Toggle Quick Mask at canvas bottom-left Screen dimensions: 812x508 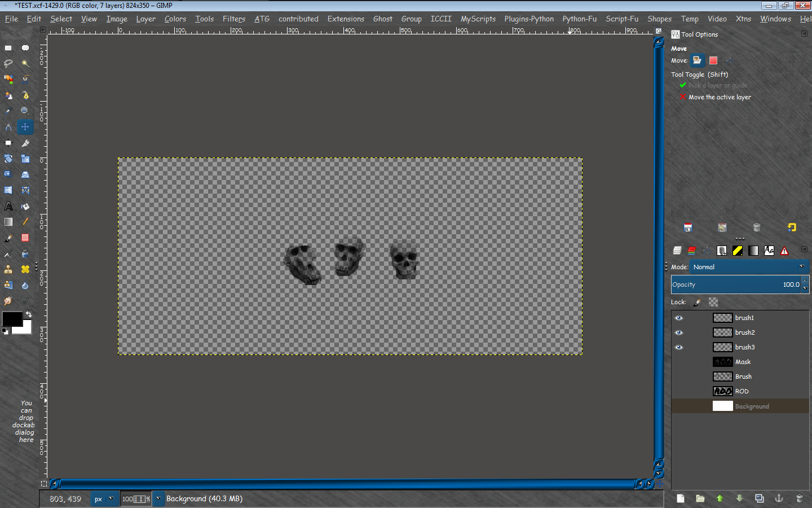44,484
